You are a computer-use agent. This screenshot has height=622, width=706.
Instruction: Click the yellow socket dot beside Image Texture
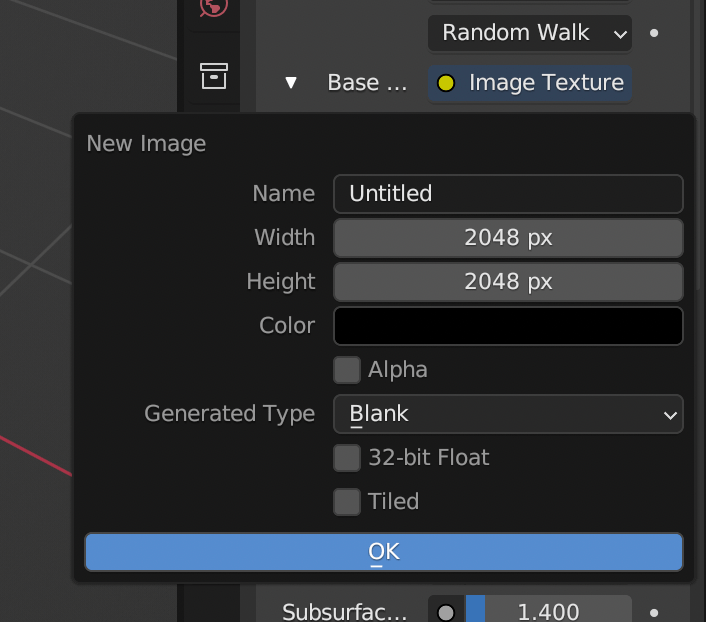click(x=446, y=83)
